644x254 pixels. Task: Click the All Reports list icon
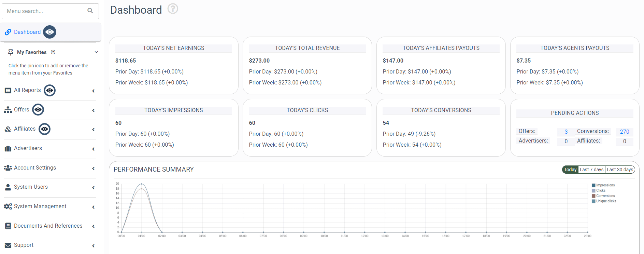tap(8, 91)
